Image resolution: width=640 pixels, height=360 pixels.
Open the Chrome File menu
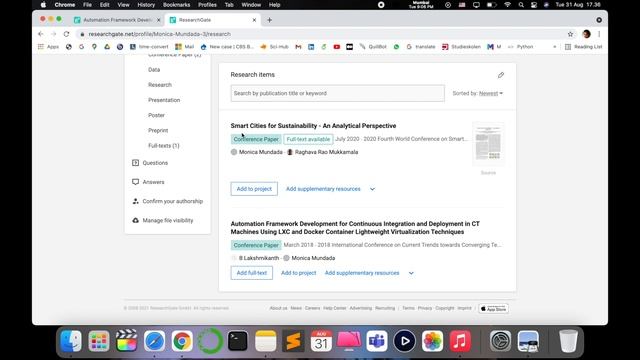[87, 5]
